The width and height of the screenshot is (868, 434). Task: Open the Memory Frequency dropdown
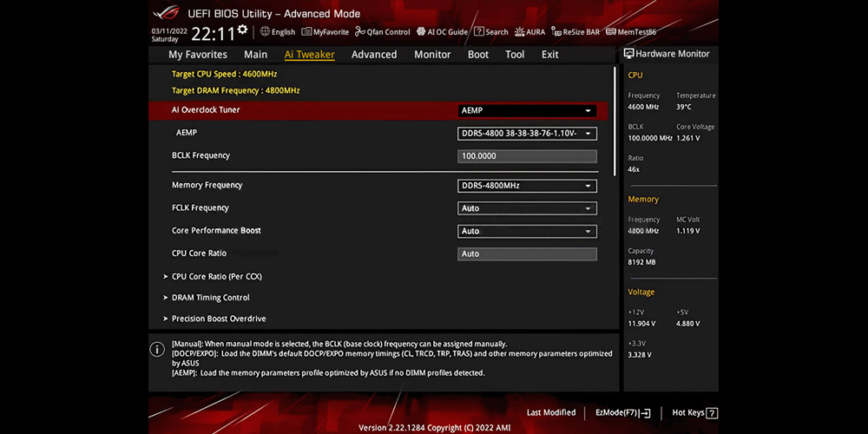point(527,186)
